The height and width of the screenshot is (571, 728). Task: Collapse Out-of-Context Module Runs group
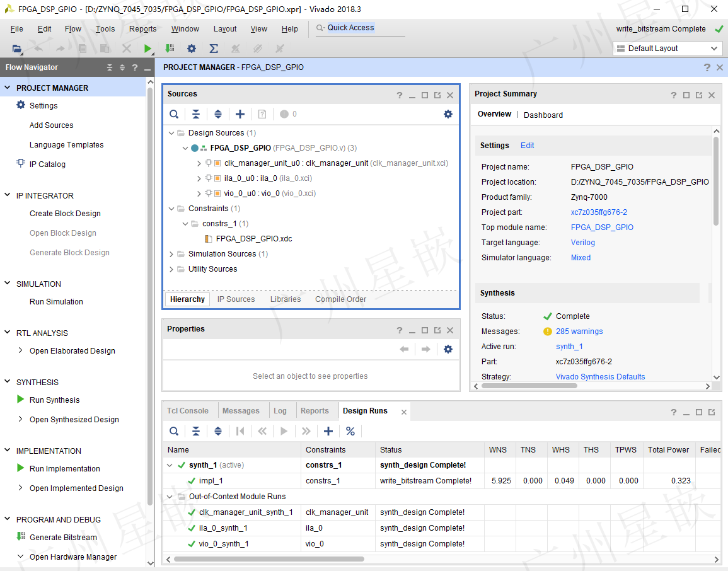tap(170, 497)
